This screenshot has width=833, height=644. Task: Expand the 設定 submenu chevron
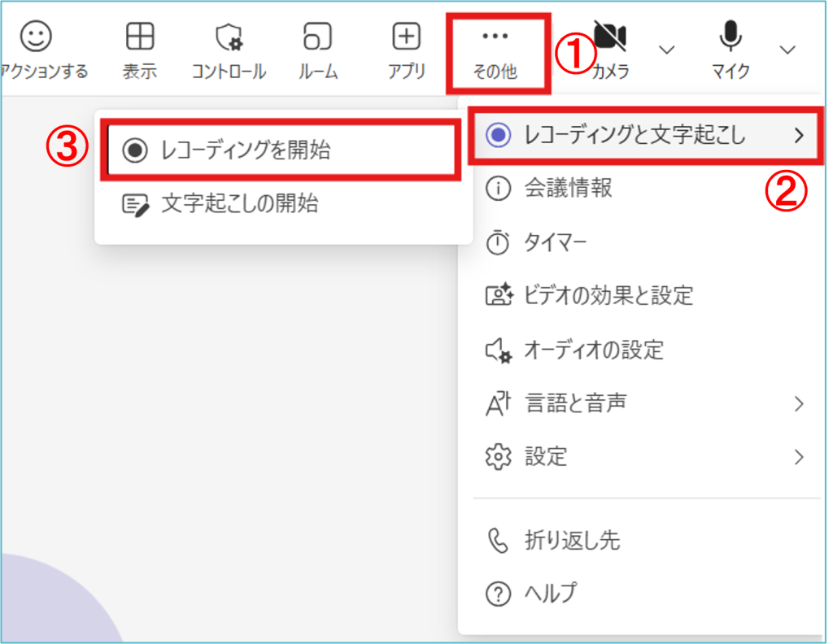tap(799, 456)
